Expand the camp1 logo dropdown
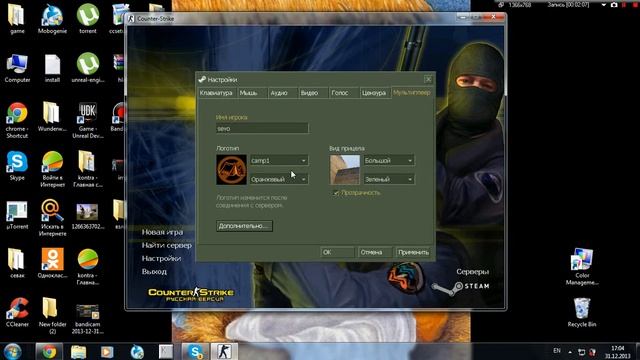 [x=279, y=160]
